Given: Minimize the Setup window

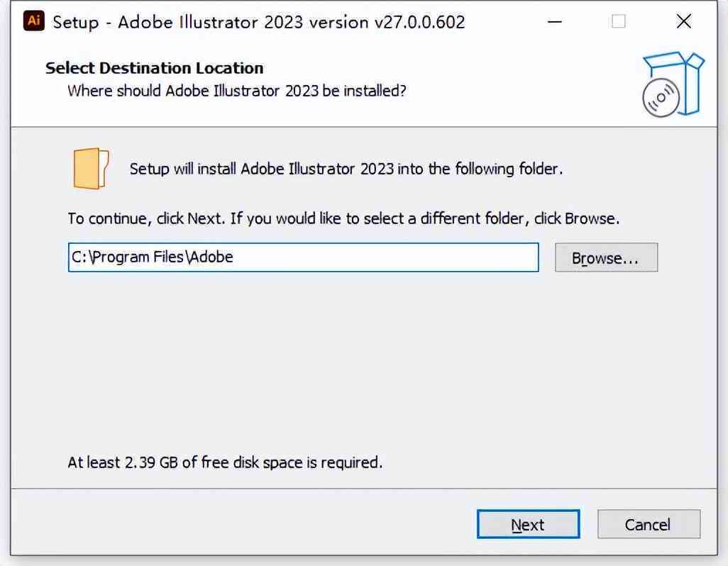Looking at the screenshot, I should [555, 21].
